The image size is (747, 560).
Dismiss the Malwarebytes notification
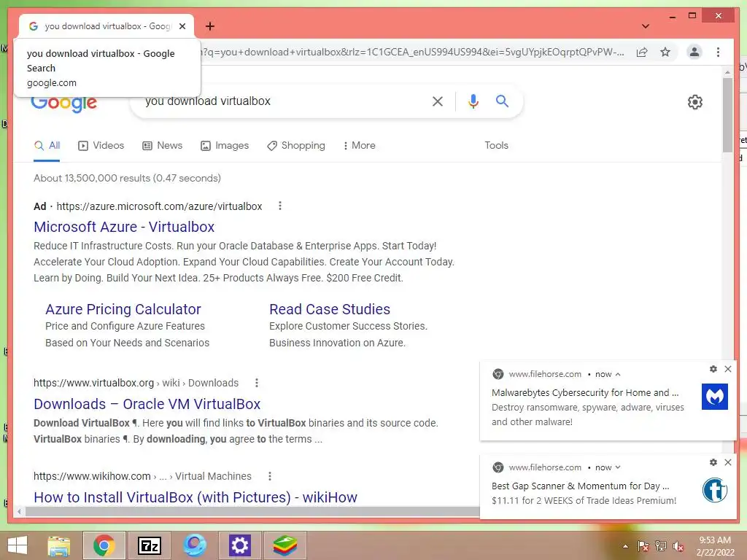coord(728,369)
